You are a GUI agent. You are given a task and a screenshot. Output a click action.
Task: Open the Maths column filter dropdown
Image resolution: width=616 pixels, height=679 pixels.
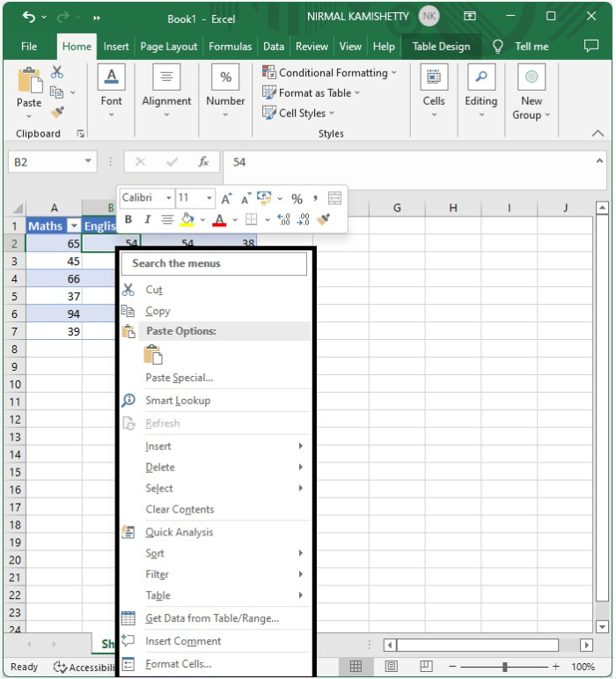coord(75,225)
